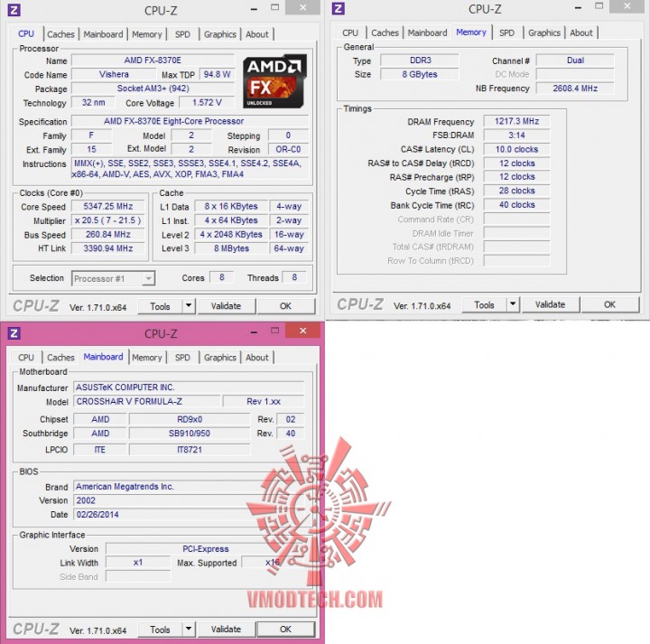Click OK button in Mainboard window

285,629
